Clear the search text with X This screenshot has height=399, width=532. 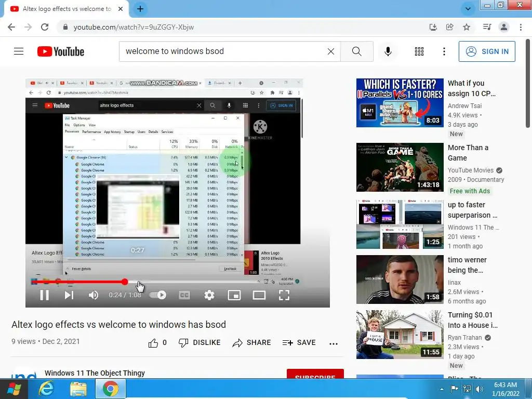click(331, 51)
